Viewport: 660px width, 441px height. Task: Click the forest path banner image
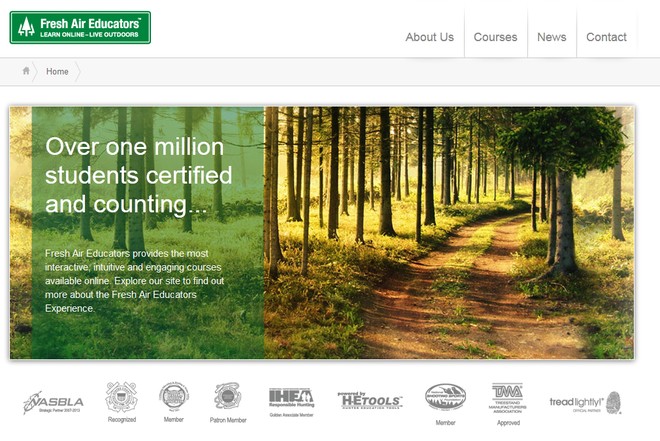[449, 233]
